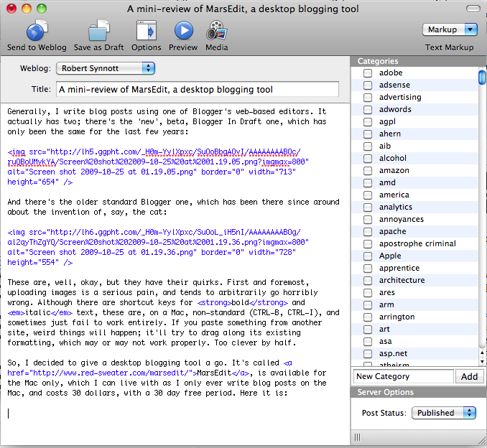The width and height of the screenshot is (487, 448).
Task: Open the Weblog selector Robert Synnott
Action: tap(106, 68)
